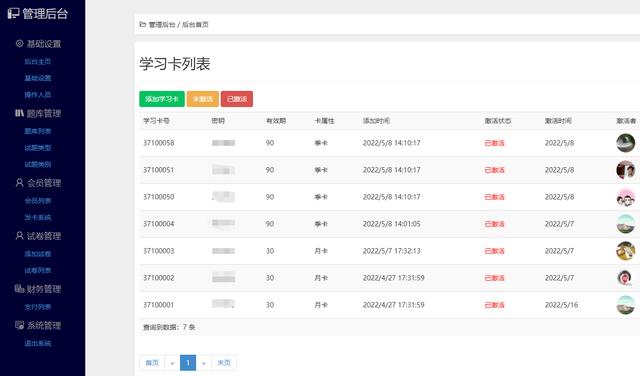Viewport: 640px width, 376px height.
Task: Click activator avatar for card 37100003
Action: (625, 251)
